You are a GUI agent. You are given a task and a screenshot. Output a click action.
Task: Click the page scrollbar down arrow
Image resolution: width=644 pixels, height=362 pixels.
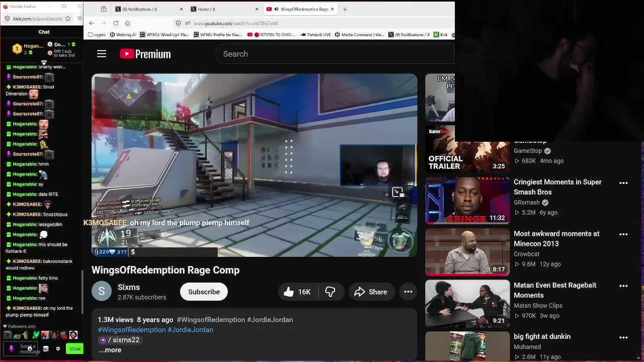639,357
